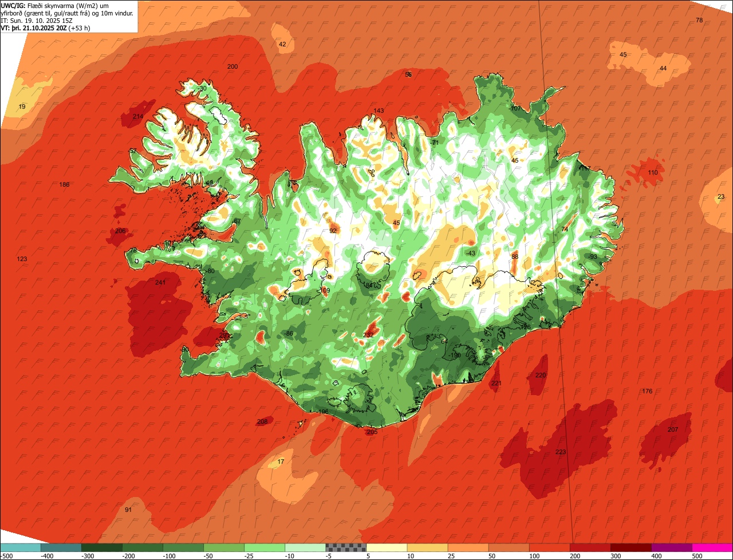Click the map value '-43'
The height and width of the screenshot is (560, 733).
coord(471,254)
